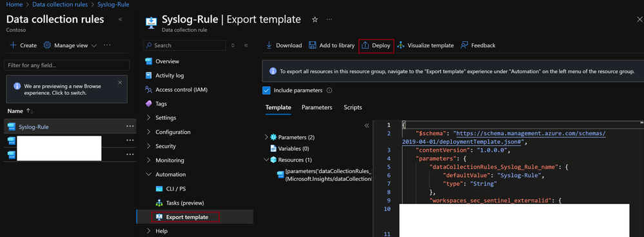This screenshot has height=237, width=644.
Task: Click the Filter for any field box
Action: 66,65
